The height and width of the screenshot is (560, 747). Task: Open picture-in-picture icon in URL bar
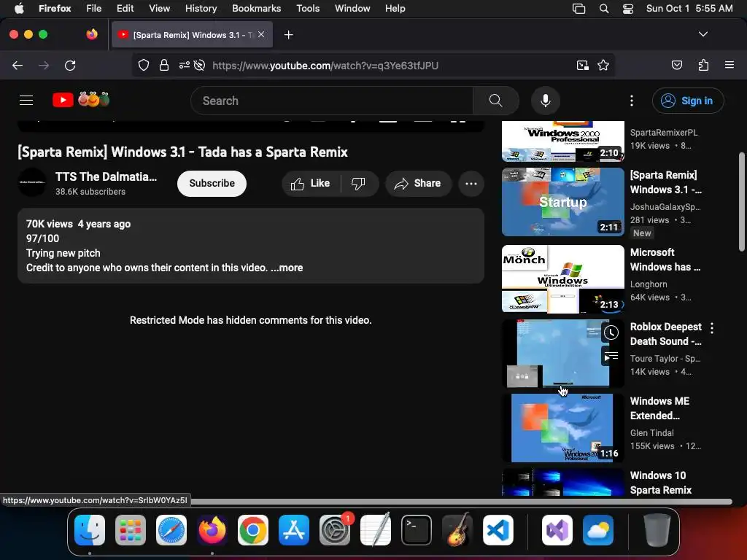tap(583, 65)
